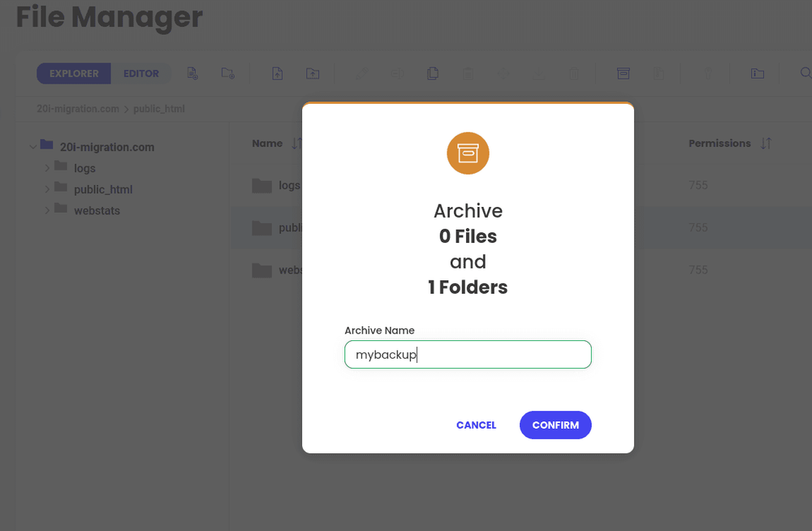Click the trash delete icon
This screenshot has height=531, width=812.
point(574,74)
